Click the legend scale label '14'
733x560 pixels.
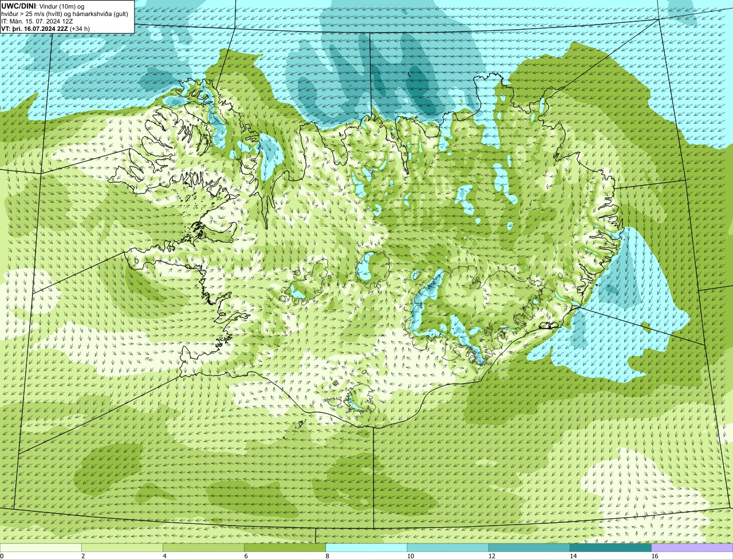573,556
